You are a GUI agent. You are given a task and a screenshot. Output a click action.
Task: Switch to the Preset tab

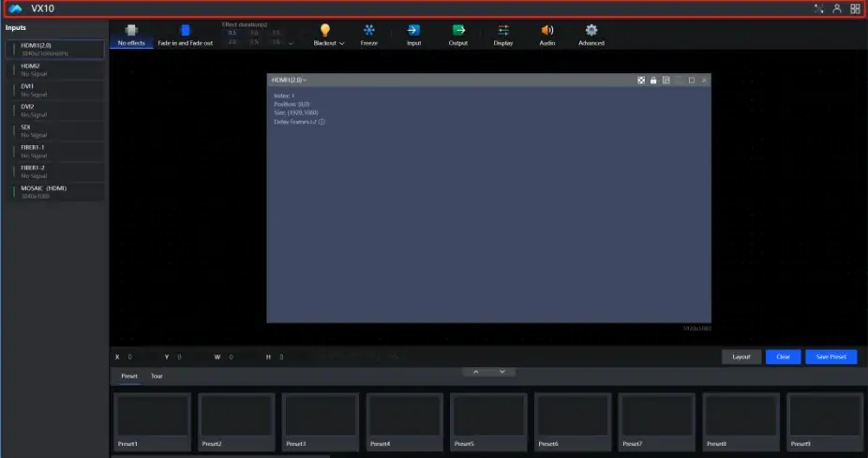pyautogui.click(x=129, y=377)
